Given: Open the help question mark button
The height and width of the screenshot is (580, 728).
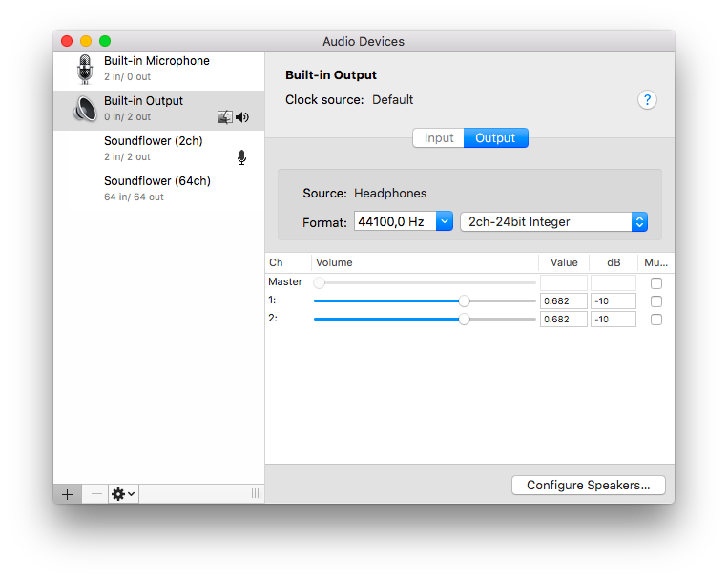Looking at the screenshot, I should [x=647, y=100].
